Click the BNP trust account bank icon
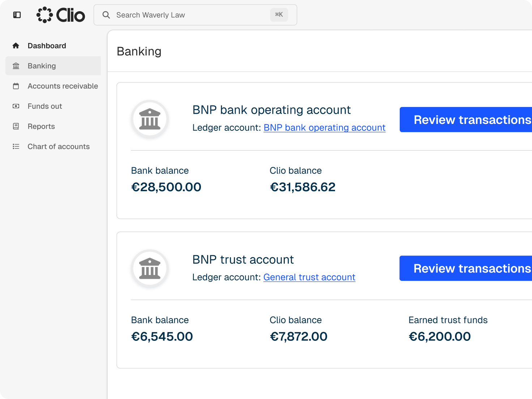Image resolution: width=532 pixels, height=399 pixels. pyautogui.click(x=150, y=269)
